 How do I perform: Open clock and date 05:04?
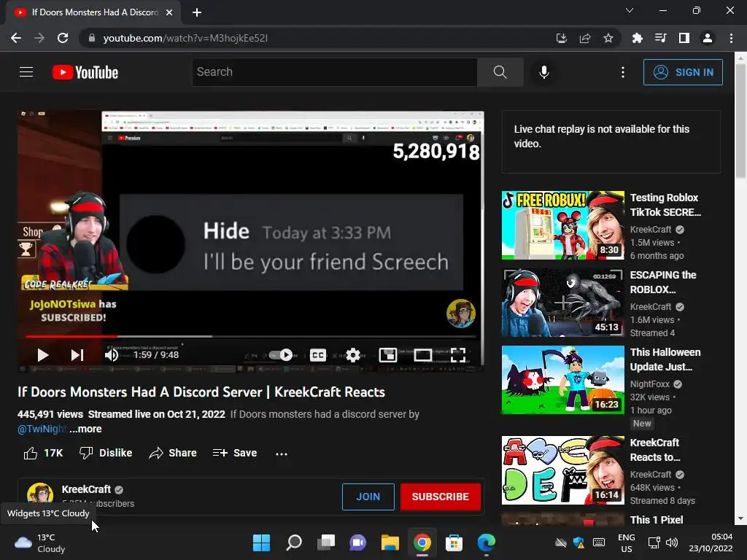711,542
